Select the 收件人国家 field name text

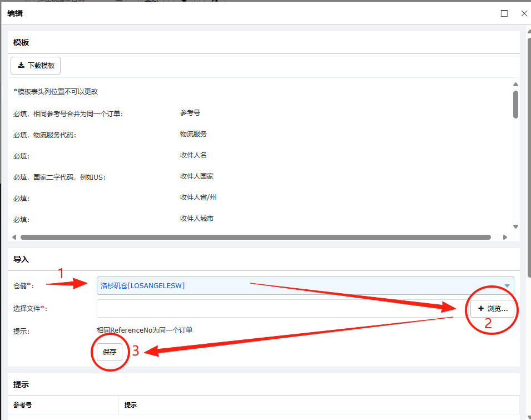pyautogui.click(x=196, y=176)
